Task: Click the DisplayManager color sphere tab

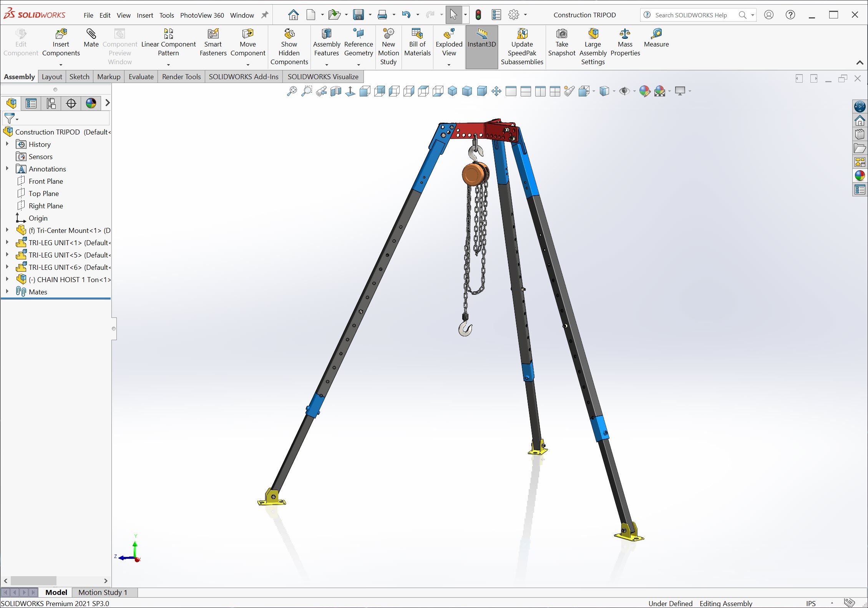Action: point(91,103)
